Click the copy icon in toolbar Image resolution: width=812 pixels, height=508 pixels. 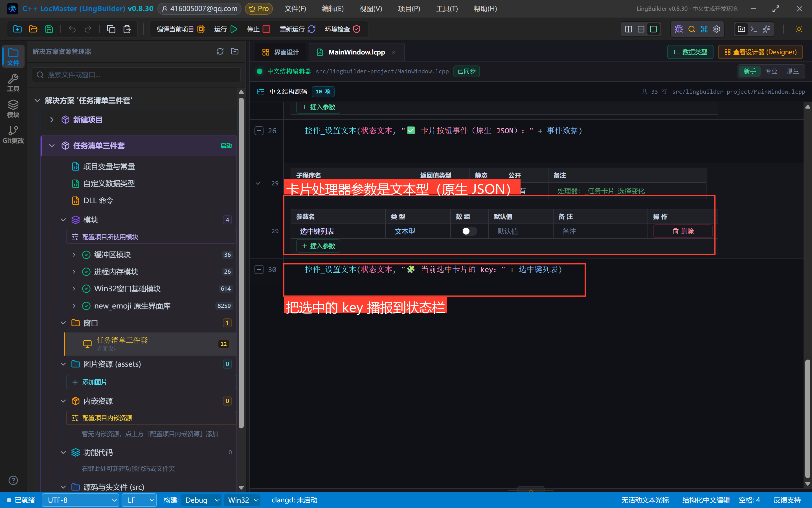111,29
